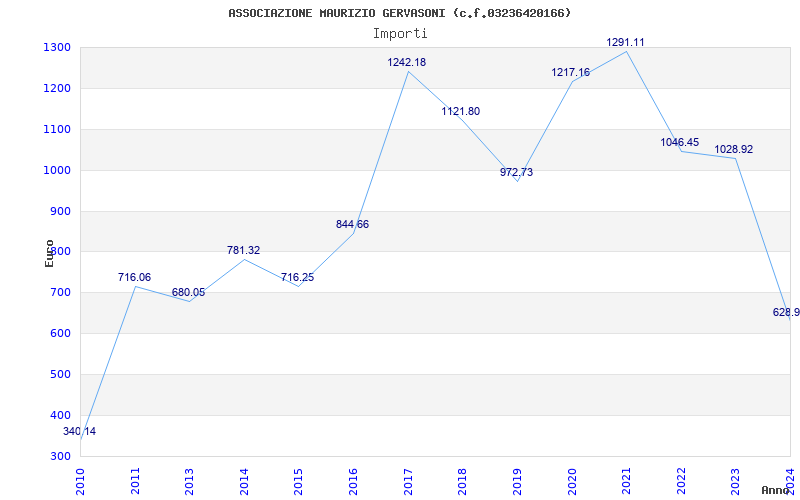800x500 pixels.
Task: Select the 716.25 data label
Action: click(297, 278)
